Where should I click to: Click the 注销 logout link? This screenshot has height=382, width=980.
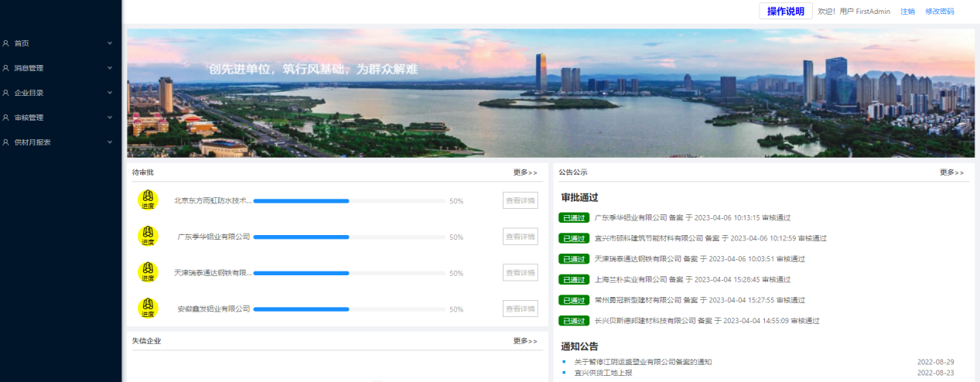[x=907, y=12]
